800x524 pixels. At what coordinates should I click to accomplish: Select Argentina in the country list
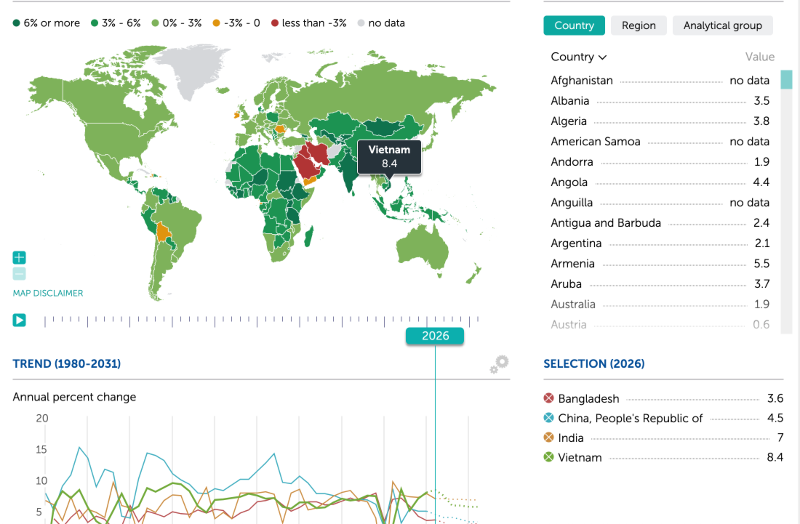click(660, 243)
